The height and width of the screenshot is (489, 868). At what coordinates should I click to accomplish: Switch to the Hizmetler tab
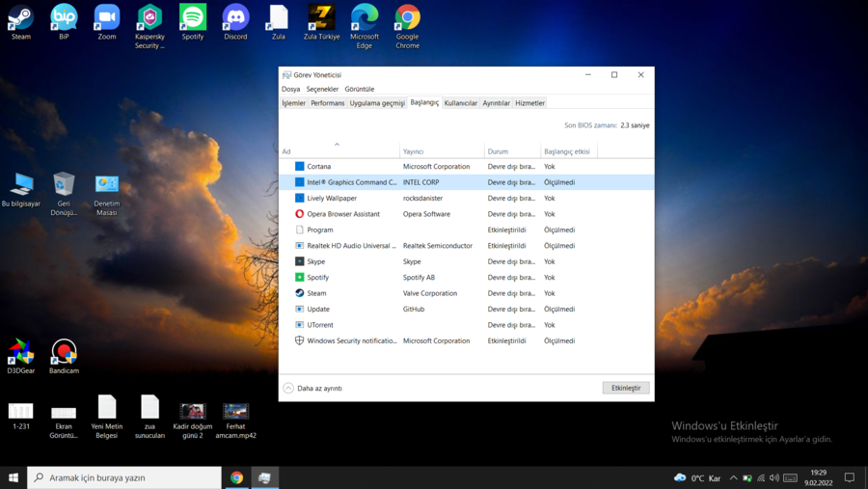click(x=529, y=103)
